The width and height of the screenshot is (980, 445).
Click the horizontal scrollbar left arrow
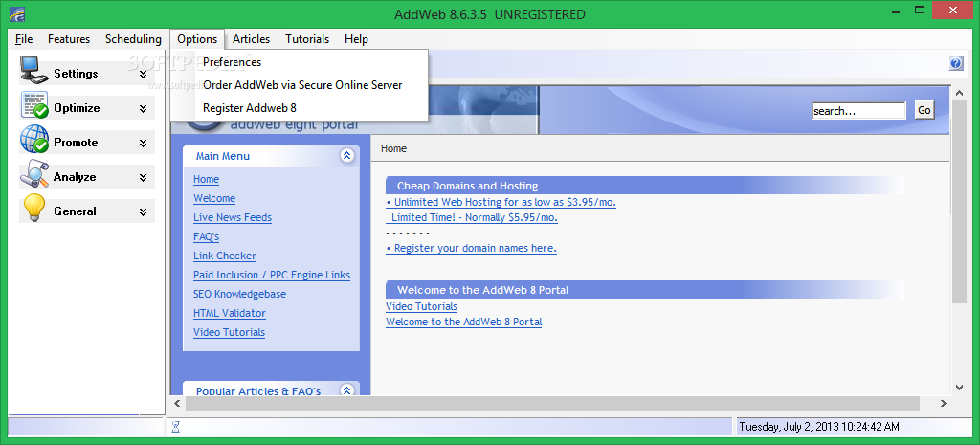tap(177, 404)
